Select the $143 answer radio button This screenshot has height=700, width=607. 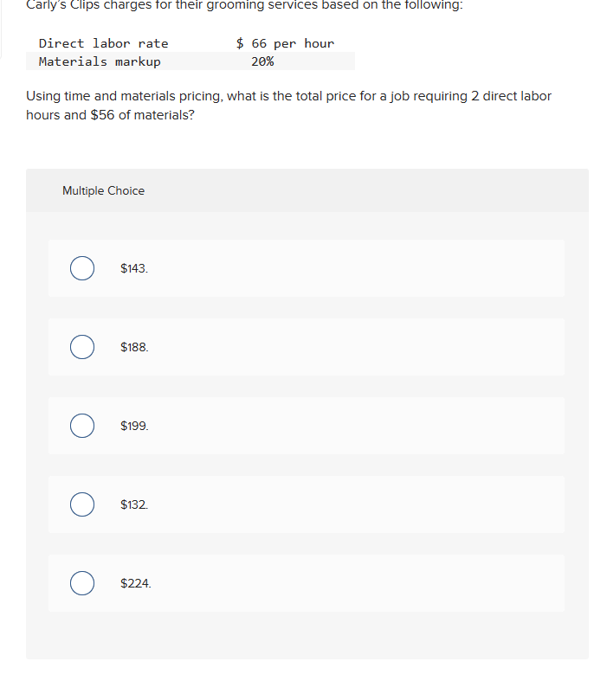[82, 268]
